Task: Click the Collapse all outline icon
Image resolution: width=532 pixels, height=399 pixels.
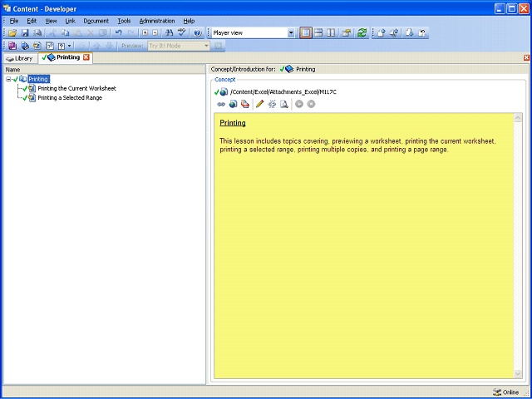Action: coord(155,33)
